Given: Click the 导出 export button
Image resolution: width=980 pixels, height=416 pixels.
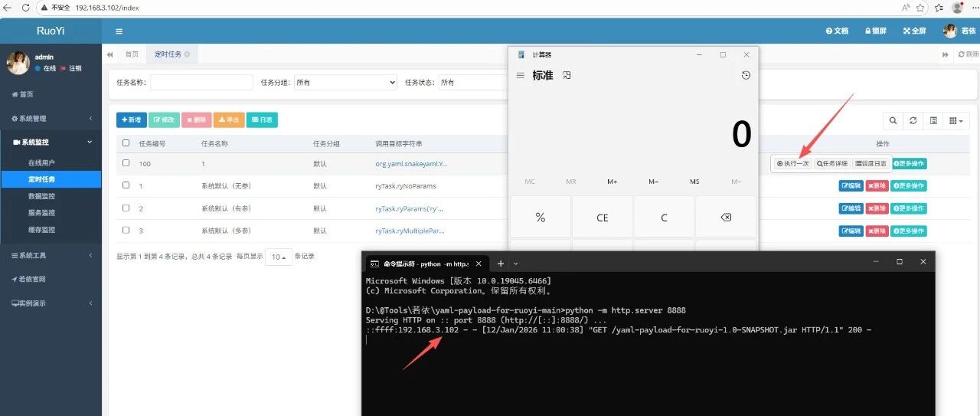Looking at the screenshot, I should click(227, 120).
